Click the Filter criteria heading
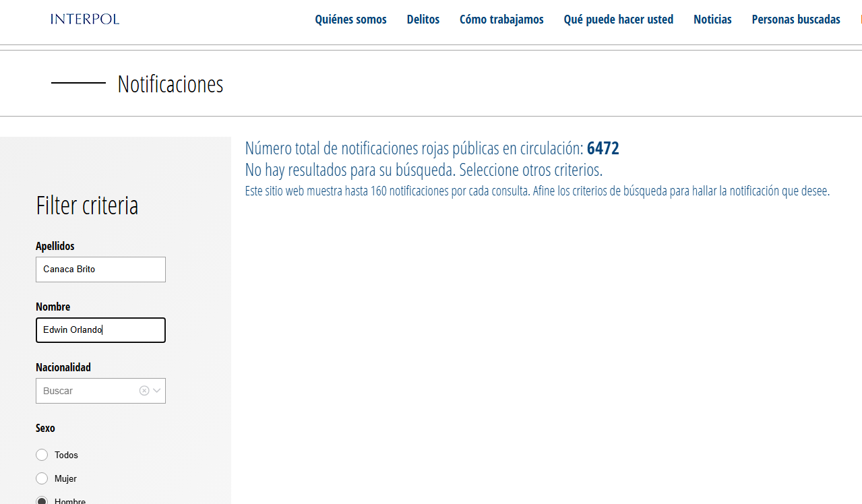This screenshot has height=504, width=862. (87, 206)
